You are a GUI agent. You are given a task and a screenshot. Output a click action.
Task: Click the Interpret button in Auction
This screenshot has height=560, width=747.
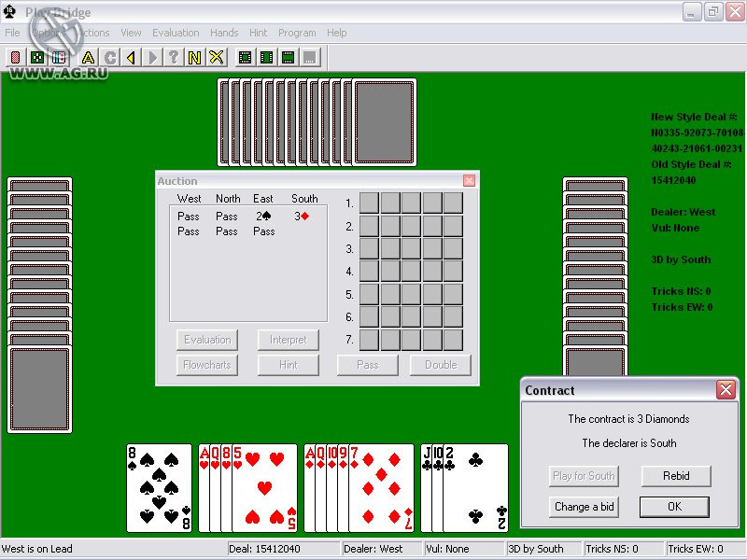pos(289,340)
